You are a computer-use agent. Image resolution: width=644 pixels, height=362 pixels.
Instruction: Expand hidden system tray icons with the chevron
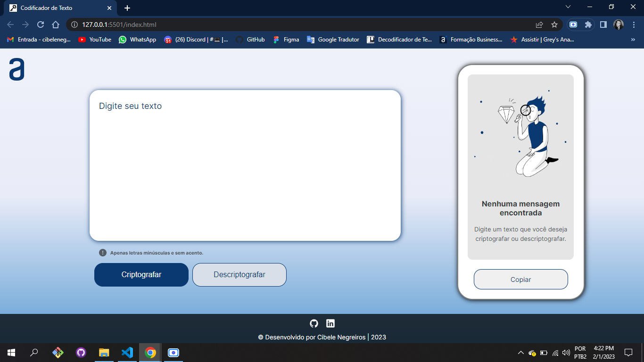tap(520, 352)
